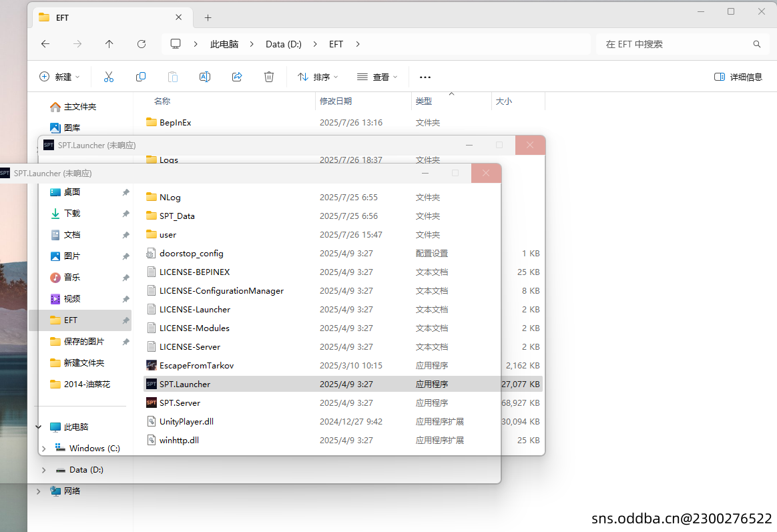Toggle the 详细信息 details pane button
Screen dimensions: 777x532
coord(738,77)
